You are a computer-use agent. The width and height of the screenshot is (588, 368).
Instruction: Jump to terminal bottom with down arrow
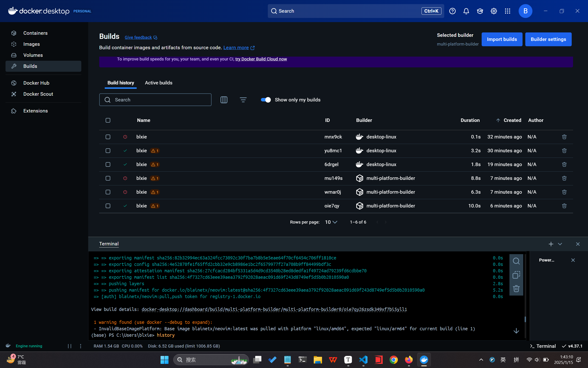516,331
